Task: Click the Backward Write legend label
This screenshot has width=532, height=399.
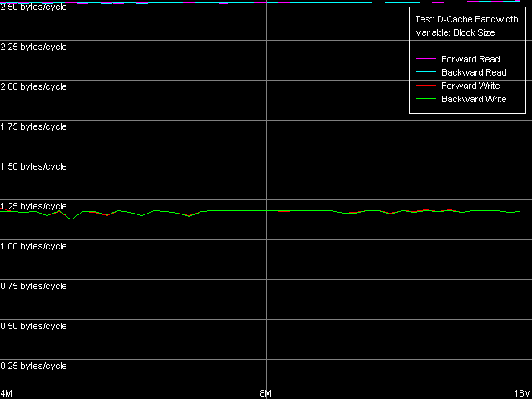Action: 474,99
